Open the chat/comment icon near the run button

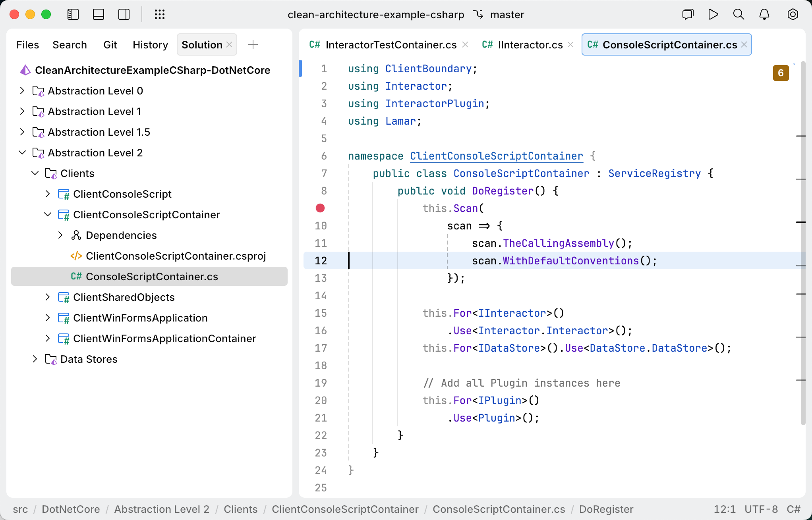click(x=688, y=14)
